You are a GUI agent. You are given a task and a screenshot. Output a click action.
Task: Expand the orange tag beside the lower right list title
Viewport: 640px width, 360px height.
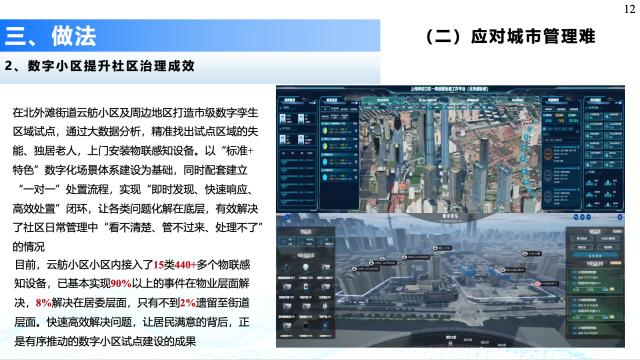tap(615, 263)
